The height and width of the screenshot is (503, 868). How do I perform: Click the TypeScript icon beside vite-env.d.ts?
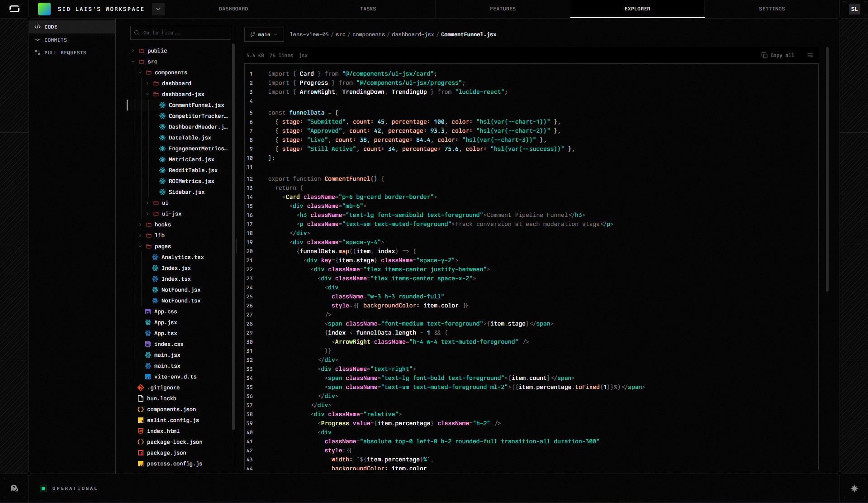click(148, 377)
